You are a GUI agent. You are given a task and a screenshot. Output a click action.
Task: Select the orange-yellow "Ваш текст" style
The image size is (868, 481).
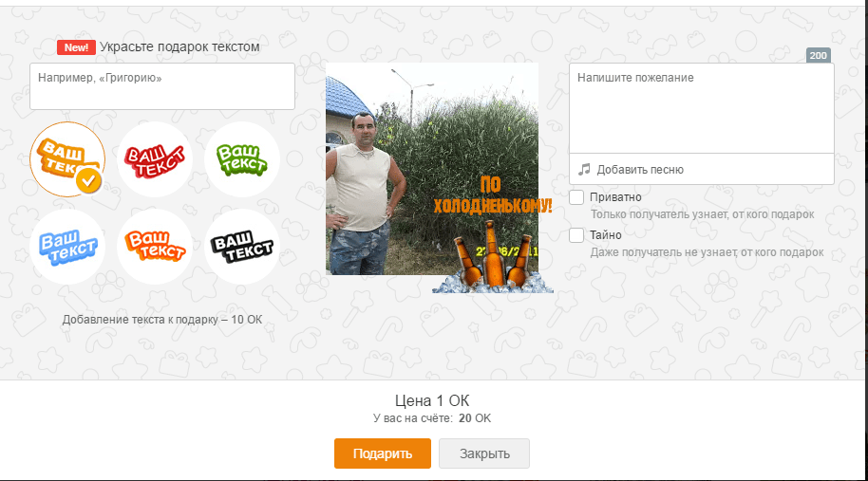(67, 159)
